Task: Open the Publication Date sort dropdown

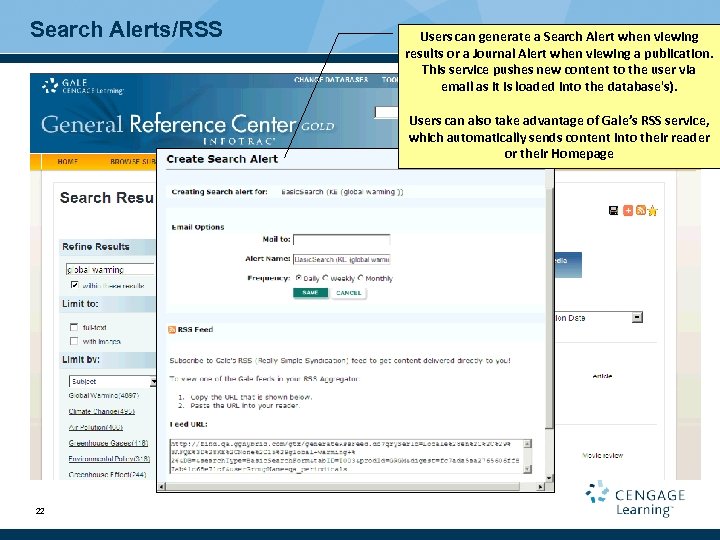Action: [599, 318]
